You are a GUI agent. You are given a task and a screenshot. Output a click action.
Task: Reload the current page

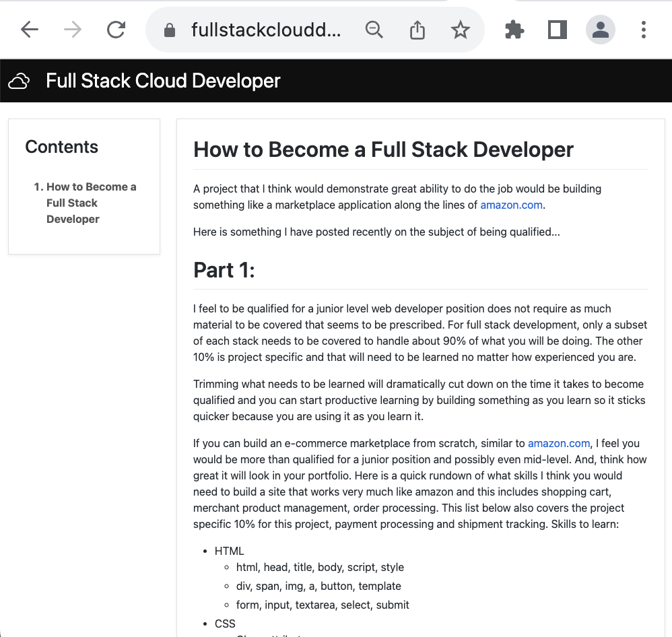click(116, 30)
